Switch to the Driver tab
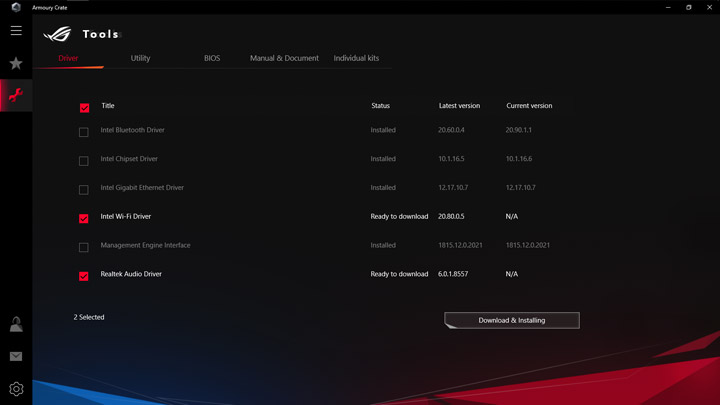 tap(68, 58)
